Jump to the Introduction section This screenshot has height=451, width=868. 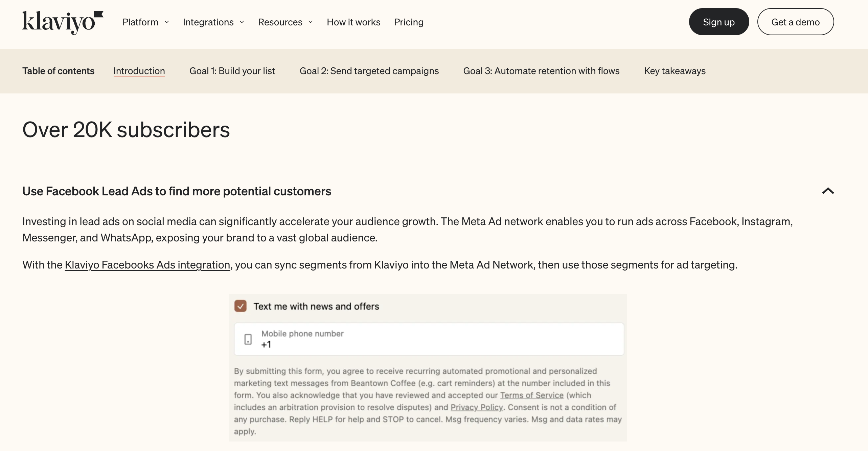click(x=139, y=71)
